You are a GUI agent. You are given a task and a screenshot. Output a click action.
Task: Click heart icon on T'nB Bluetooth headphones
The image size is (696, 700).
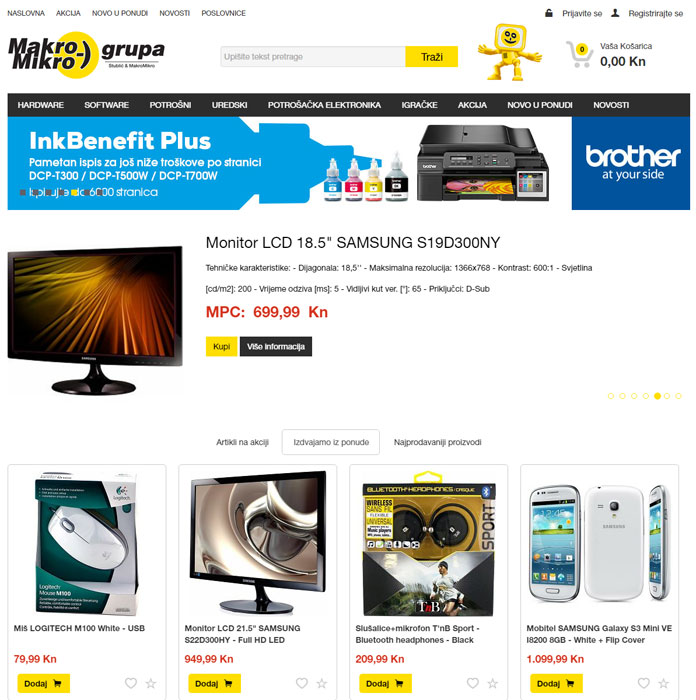[473, 683]
